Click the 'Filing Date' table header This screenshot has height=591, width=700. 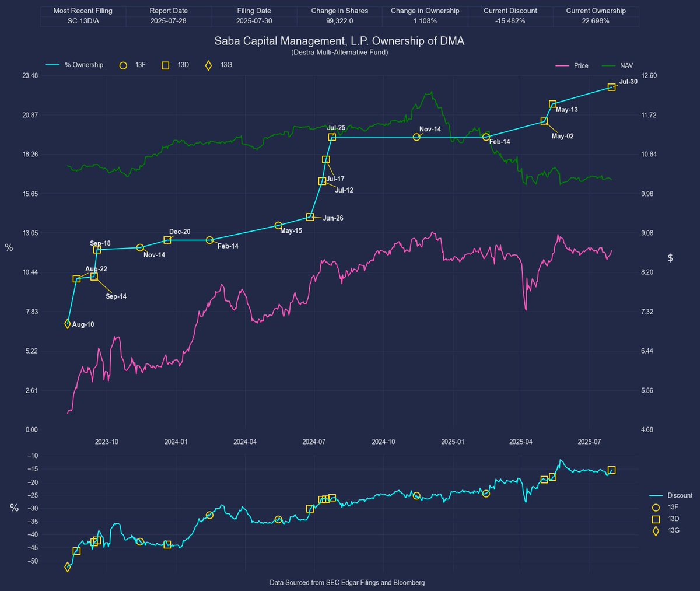point(254,11)
